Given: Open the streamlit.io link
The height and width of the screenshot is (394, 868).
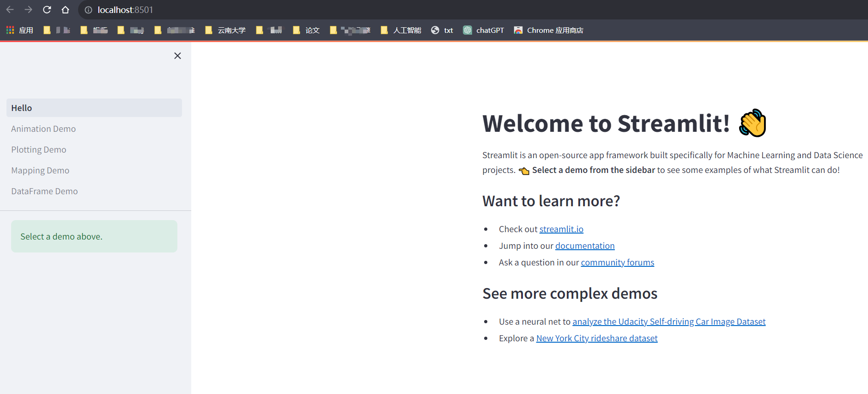Looking at the screenshot, I should point(561,229).
